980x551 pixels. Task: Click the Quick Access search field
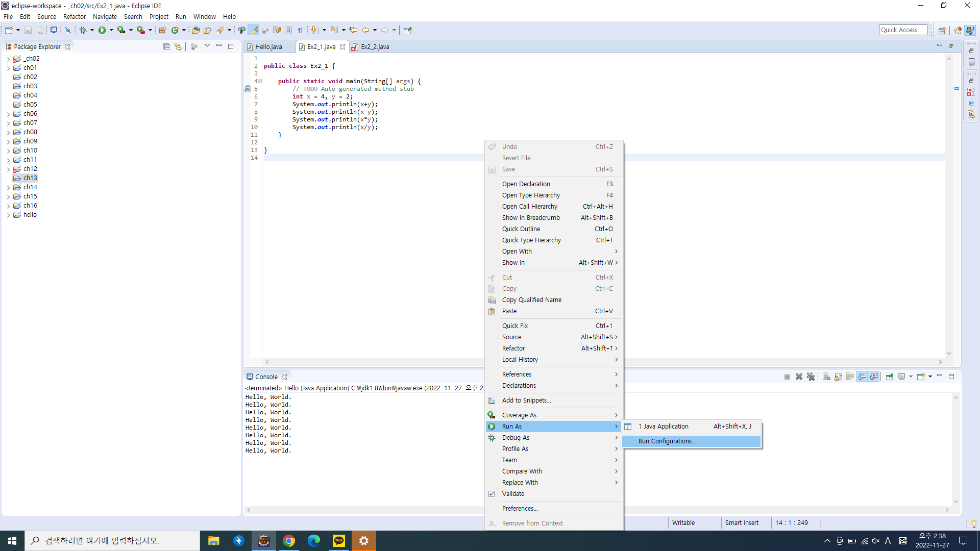click(x=902, y=30)
